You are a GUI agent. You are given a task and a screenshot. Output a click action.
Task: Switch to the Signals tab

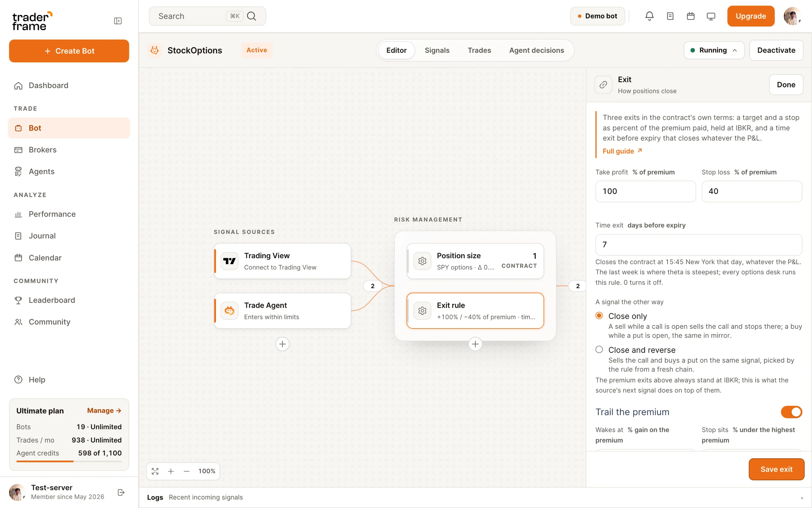click(437, 50)
